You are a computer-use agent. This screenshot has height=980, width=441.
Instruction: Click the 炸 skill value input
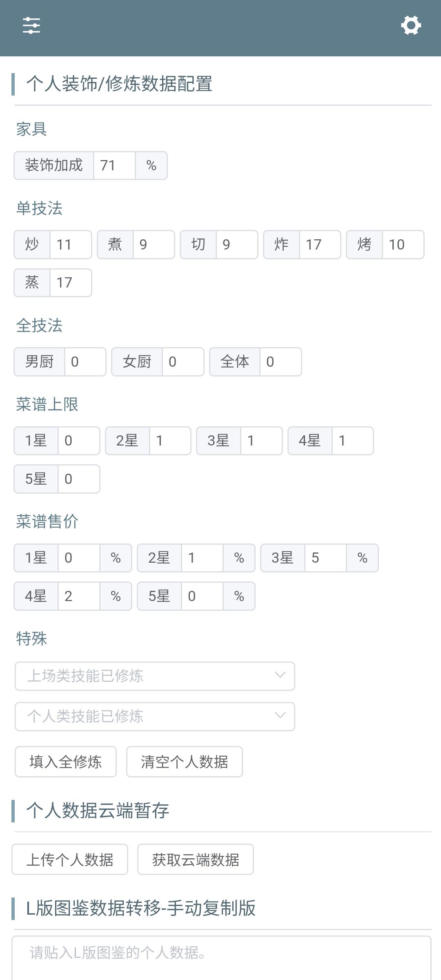pos(320,245)
